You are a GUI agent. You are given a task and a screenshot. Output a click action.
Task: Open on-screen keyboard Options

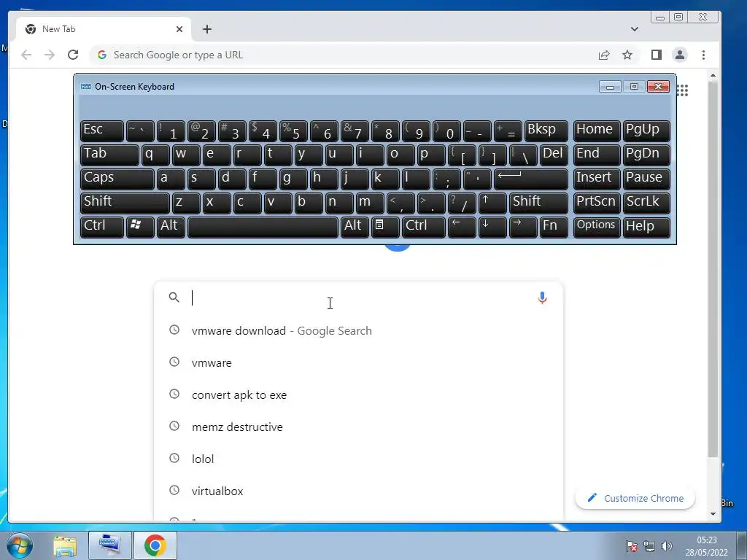click(x=597, y=227)
